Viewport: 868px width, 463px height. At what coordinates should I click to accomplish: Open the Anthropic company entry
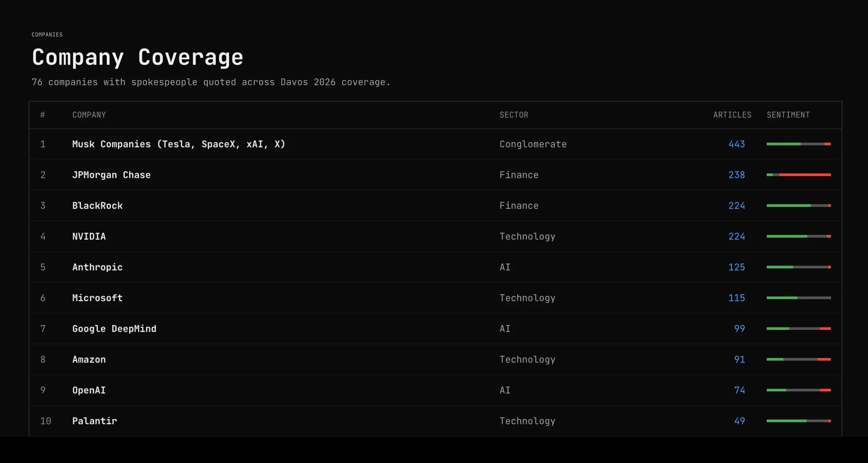(x=98, y=267)
